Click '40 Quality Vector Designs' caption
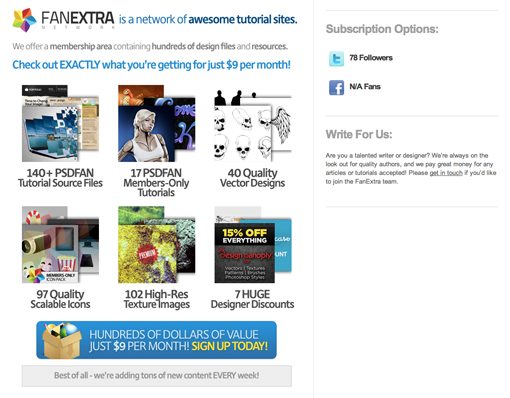Image resolution: width=510 pixels, height=398 pixels. 252,178
